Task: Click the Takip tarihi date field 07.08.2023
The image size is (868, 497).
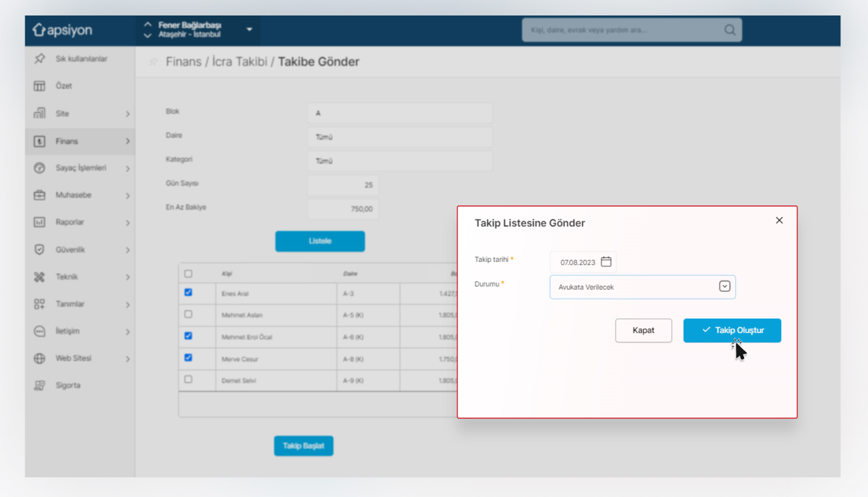Action: tap(583, 262)
